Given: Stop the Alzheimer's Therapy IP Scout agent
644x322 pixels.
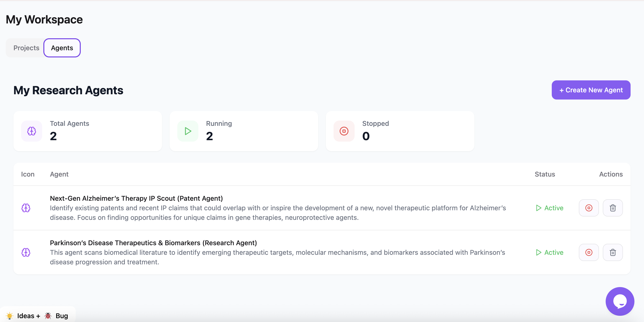Looking at the screenshot, I should point(588,208).
